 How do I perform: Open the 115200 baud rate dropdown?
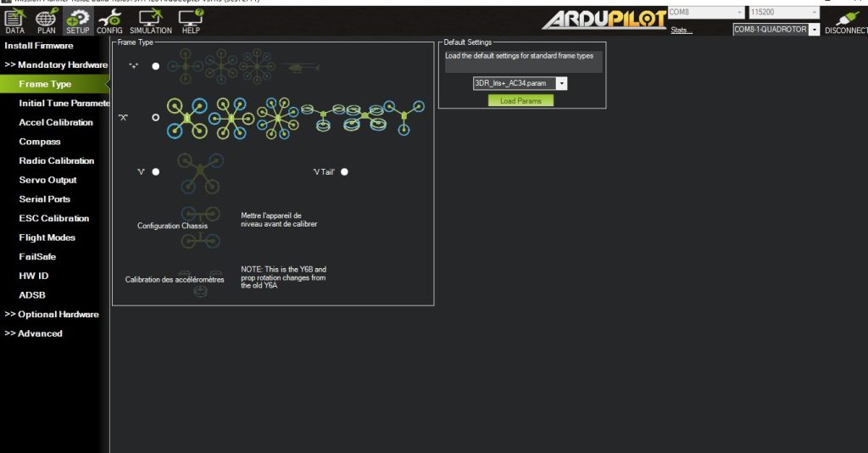(x=783, y=12)
